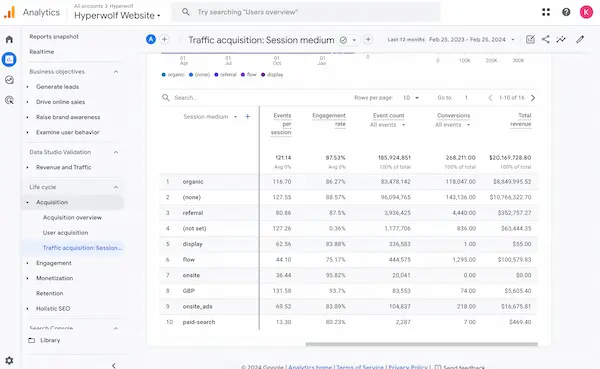Collapse Life cycle section
Screen dimensions: 600x369
[116, 187]
